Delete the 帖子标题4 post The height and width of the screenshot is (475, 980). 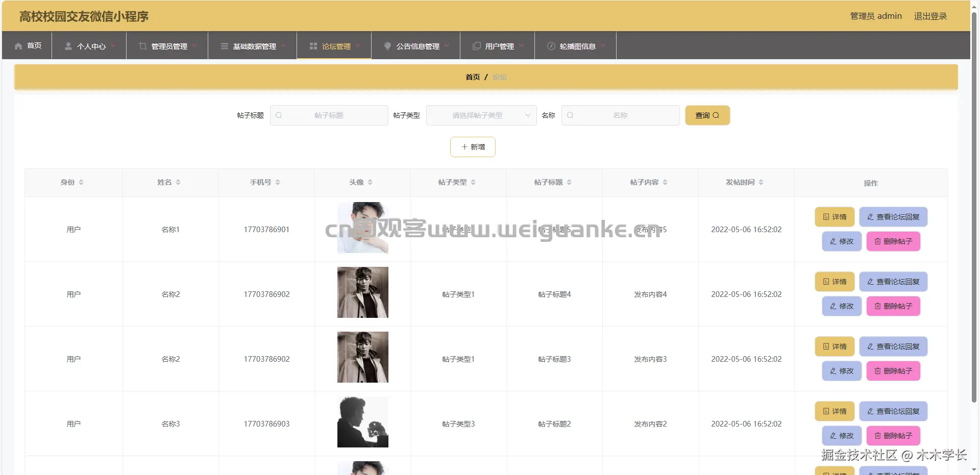click(893, 306)
